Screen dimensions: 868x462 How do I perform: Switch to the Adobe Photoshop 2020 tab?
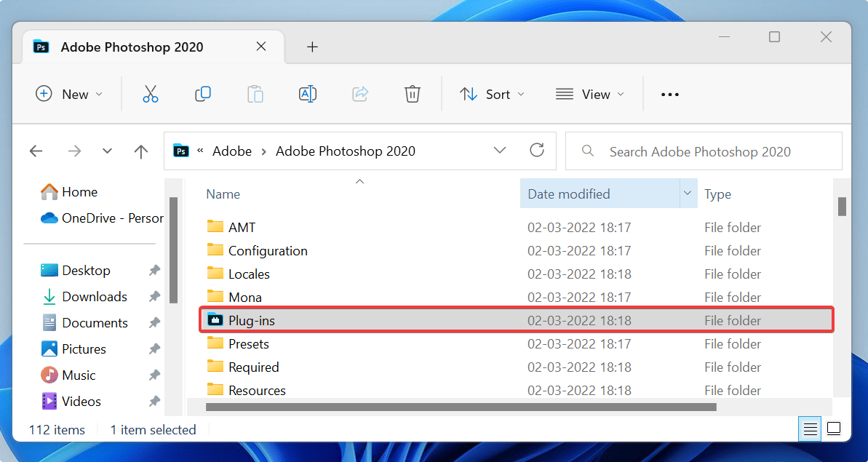coord(132,47)
